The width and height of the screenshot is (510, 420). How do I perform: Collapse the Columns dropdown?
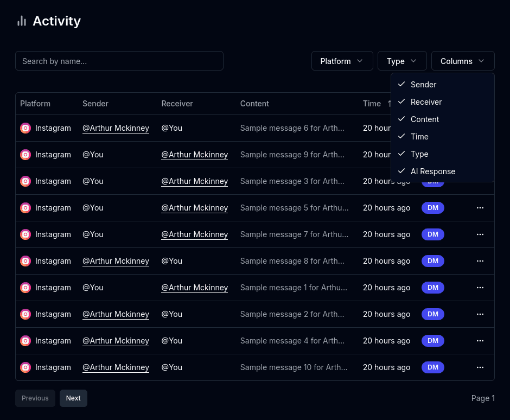462,61
